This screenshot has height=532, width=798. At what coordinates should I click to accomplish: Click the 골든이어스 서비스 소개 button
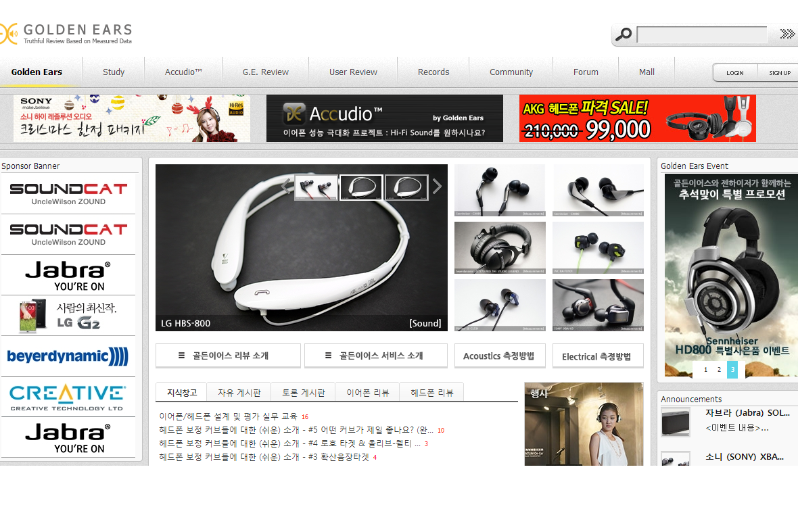click(375, 356)
